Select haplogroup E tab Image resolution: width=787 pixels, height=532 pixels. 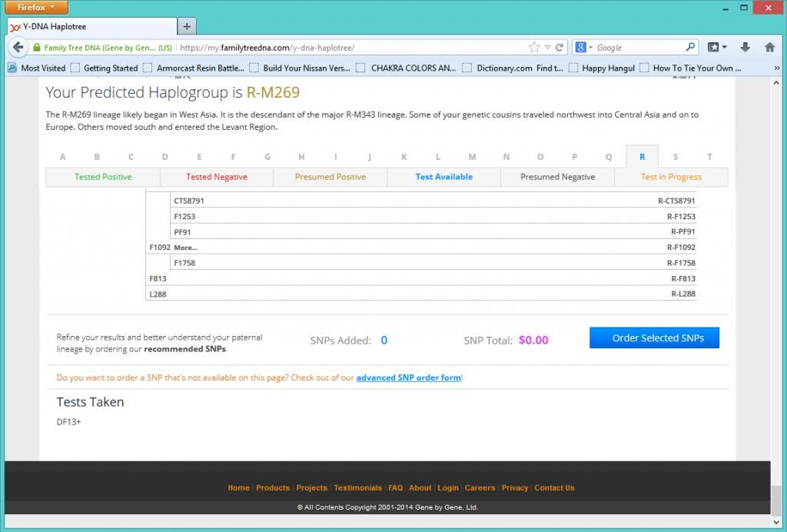click(x=199, y=157)
